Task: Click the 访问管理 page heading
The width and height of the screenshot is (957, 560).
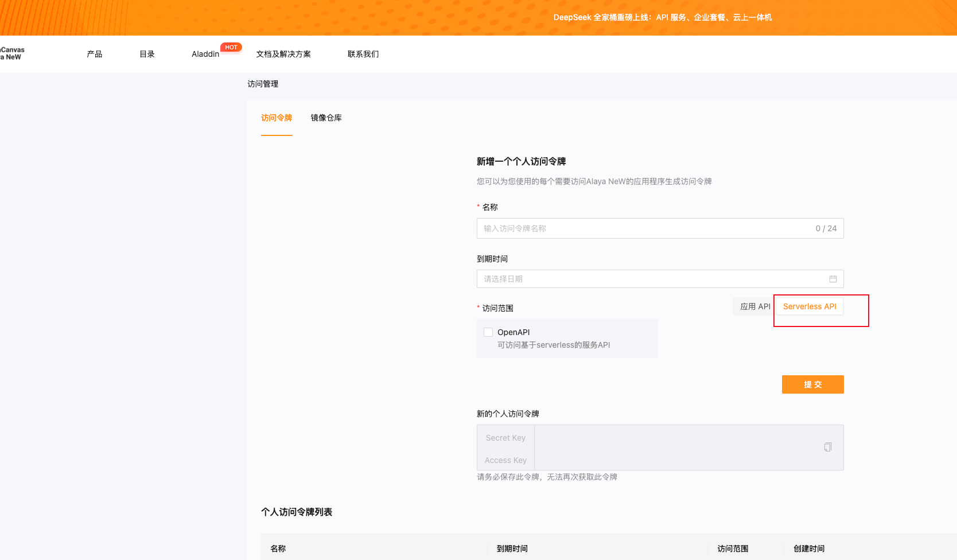Action: [263, 84]
